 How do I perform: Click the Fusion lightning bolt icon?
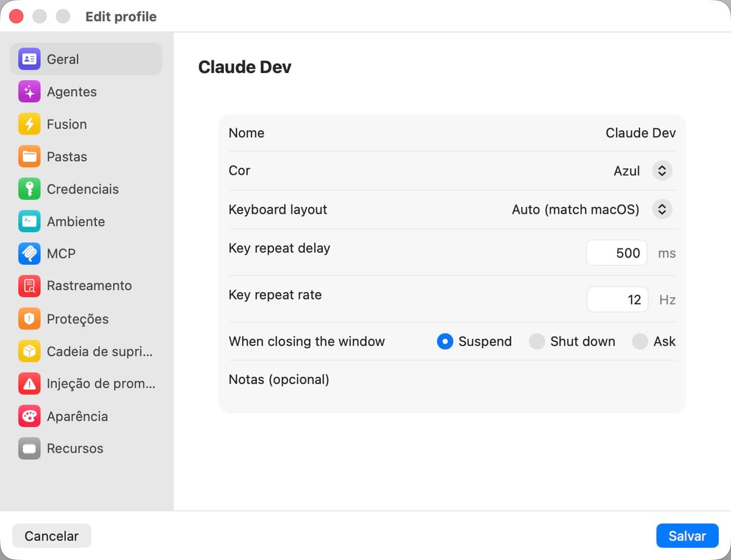29,124
